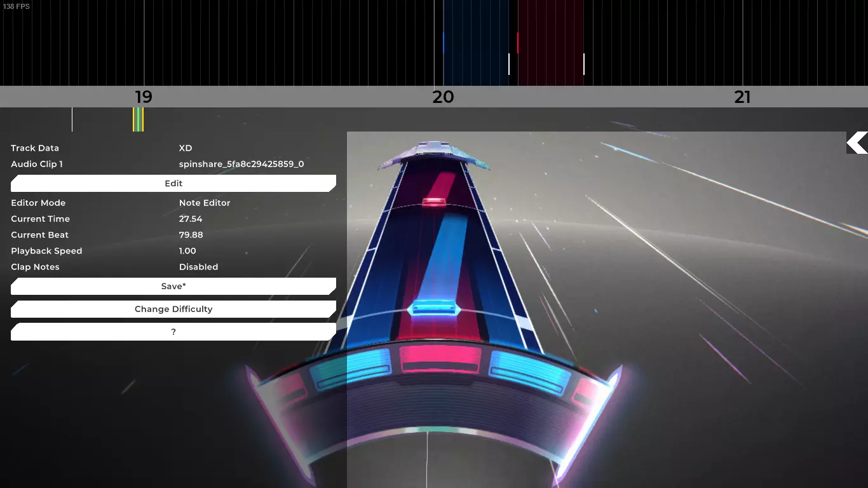Jump to beat marker 20 on the timeline
The height and width of the screenshot is (488, 868).
[443, 97]
